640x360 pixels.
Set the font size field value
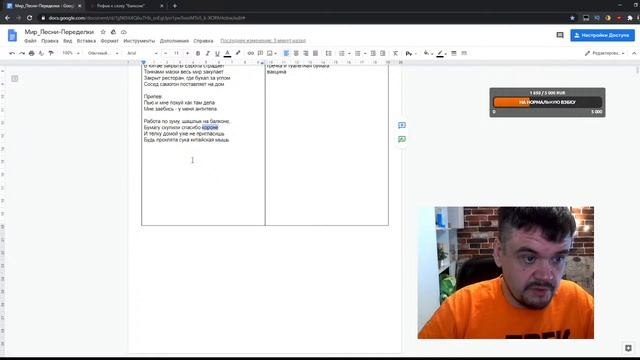click(176, 53)
